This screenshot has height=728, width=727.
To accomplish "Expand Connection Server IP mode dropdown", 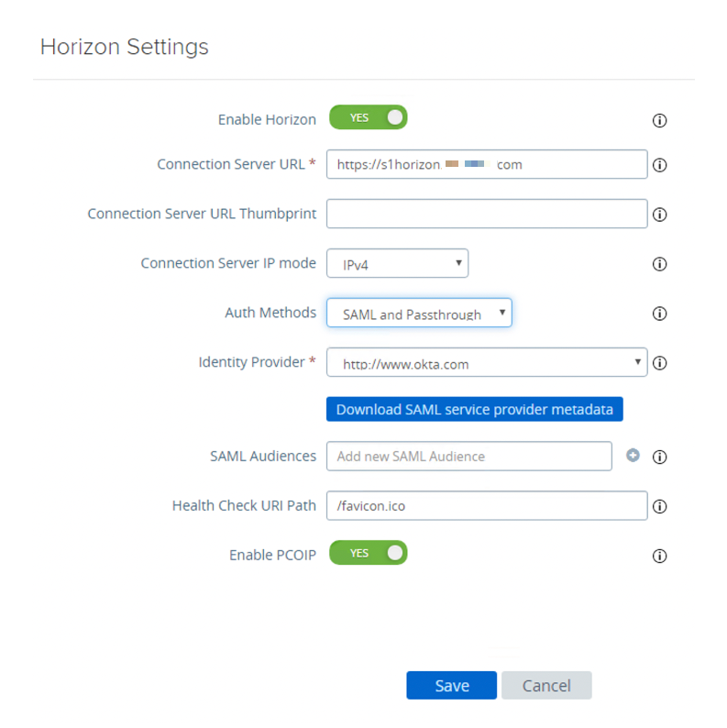I will coord(397,264).
